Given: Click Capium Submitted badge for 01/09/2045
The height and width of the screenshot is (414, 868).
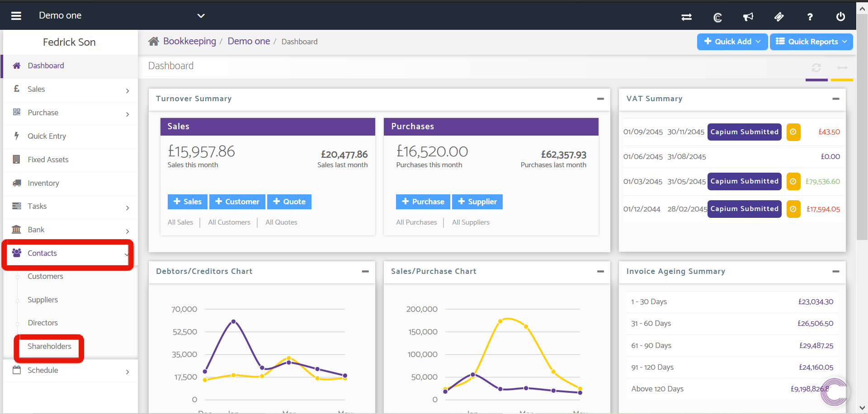Looking at the screenshot, I should coord(744,132).
